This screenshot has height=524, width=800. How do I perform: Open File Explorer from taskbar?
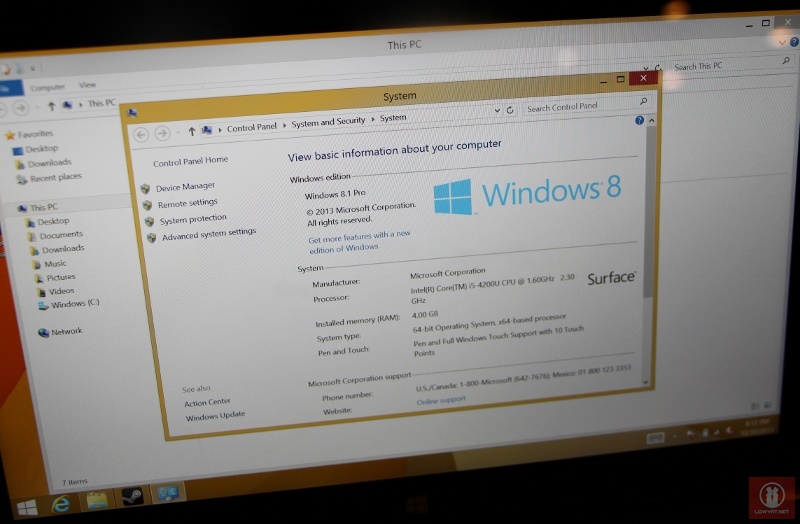tap(96, 501)
